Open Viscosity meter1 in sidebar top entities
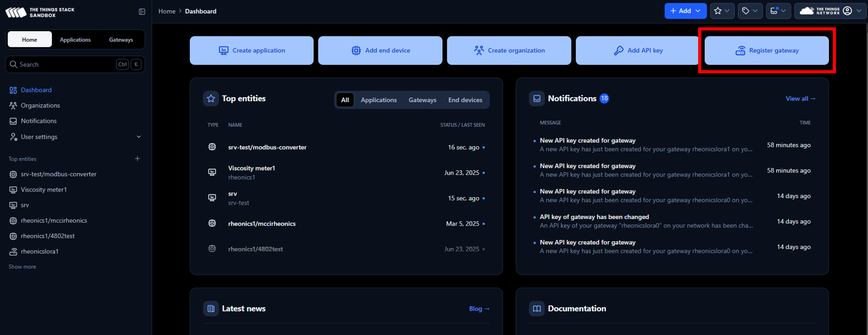 44,189
